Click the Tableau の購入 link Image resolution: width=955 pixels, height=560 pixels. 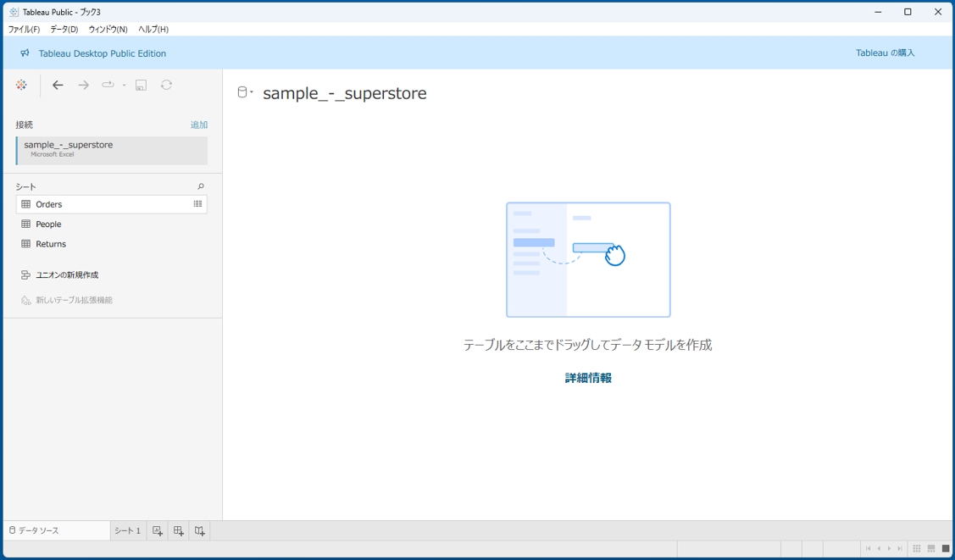[885, 53]
